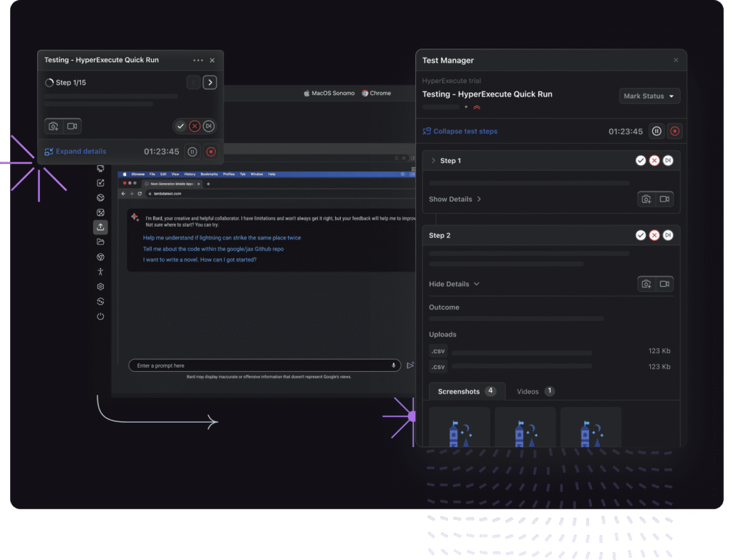
Task: Stop recording in the Quick Run panel
Action: click(x=211, y=152)
